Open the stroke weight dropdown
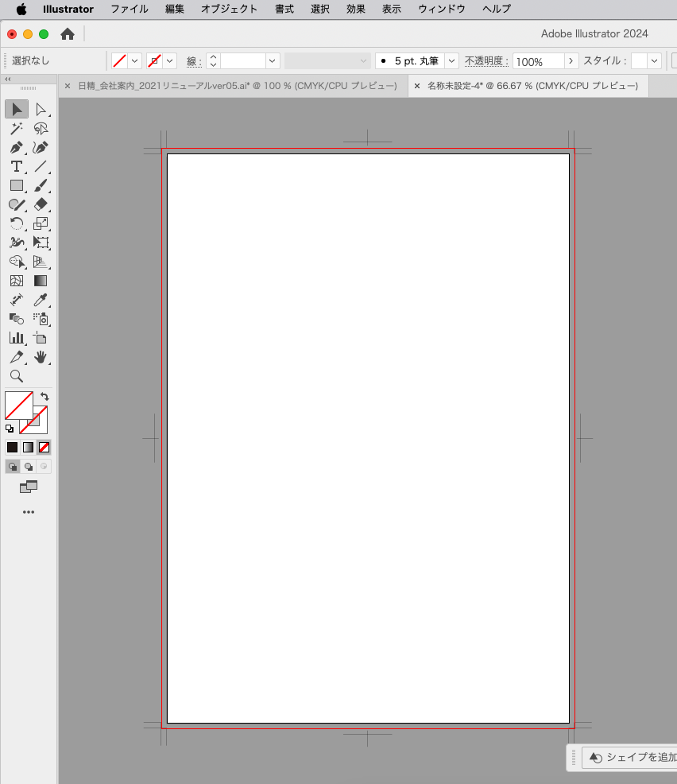 click(273, 61)
